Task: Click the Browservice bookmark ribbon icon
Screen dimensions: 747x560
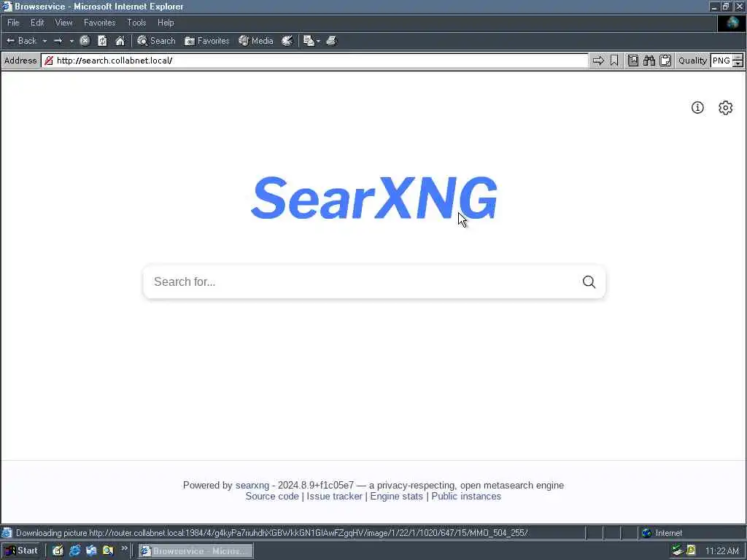Action: (x=614, y=61)
